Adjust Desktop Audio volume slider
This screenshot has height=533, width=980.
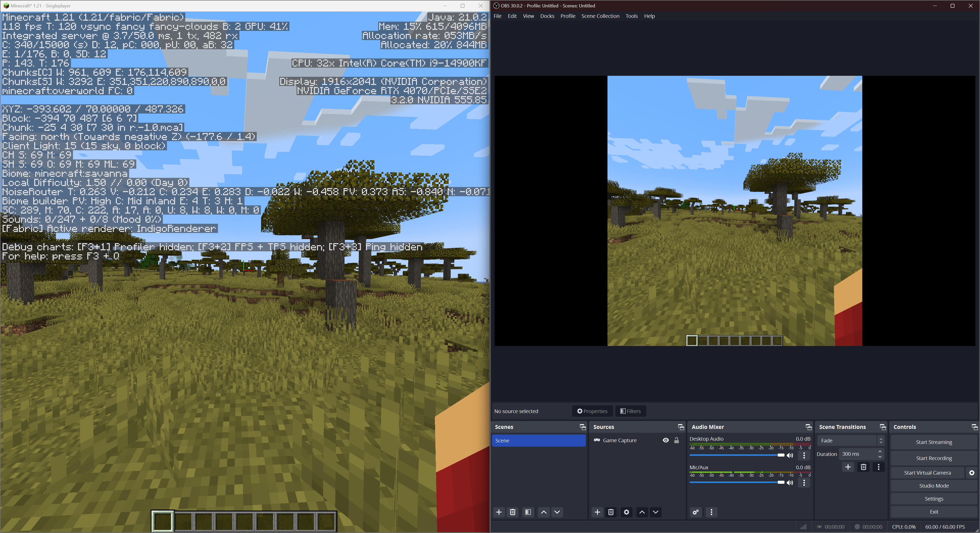(x=737, y=455)
